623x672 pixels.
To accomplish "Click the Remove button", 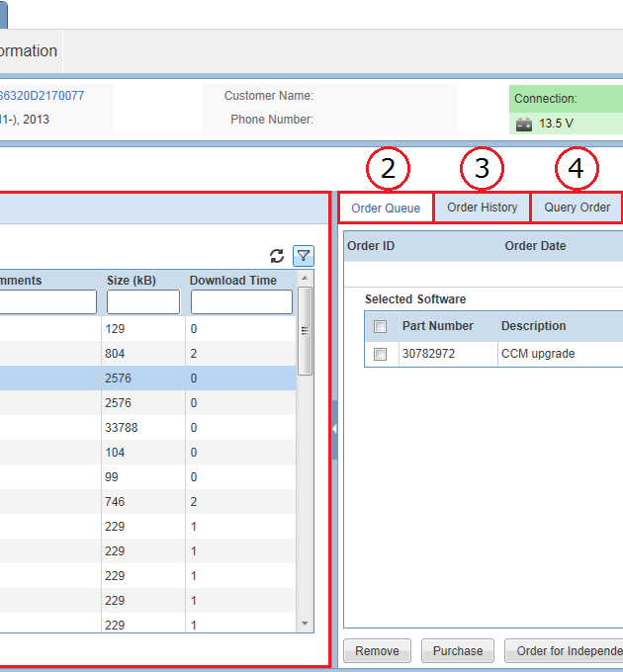I will [378, 651].
